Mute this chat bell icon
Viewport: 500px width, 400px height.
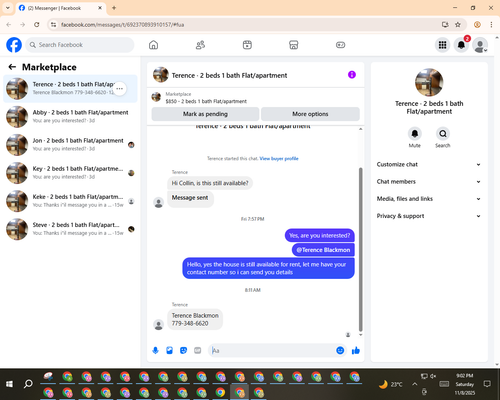tap(415, 134)
